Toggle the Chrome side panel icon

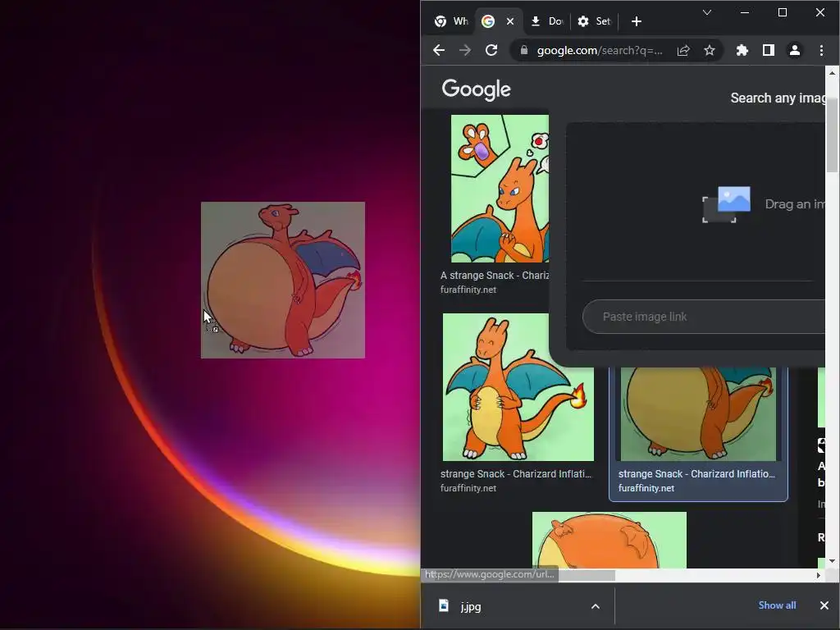768,50
